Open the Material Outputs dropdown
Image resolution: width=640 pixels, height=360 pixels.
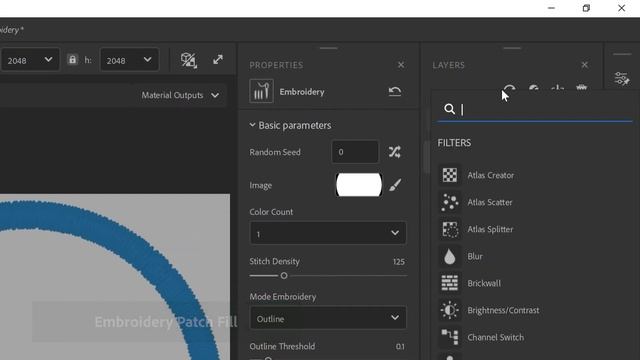click(x=180, y=95)
